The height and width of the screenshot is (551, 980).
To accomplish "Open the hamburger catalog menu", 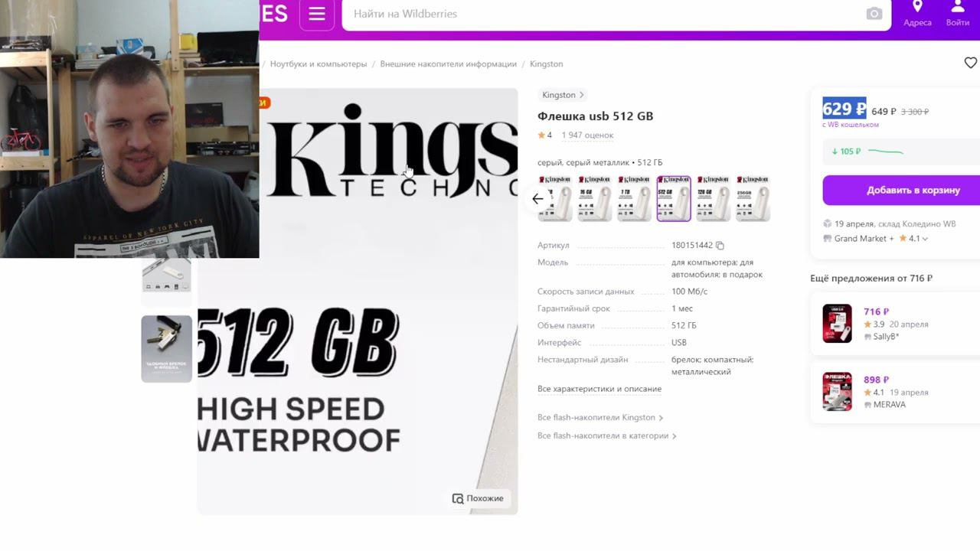I will 317,14.
